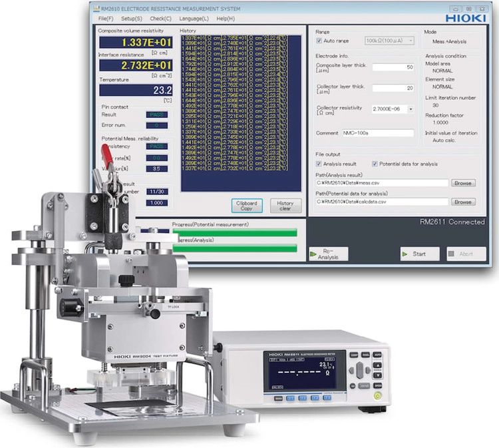
Task: Click the Pin contact Result PASS indicator
Action: [156, 114]
